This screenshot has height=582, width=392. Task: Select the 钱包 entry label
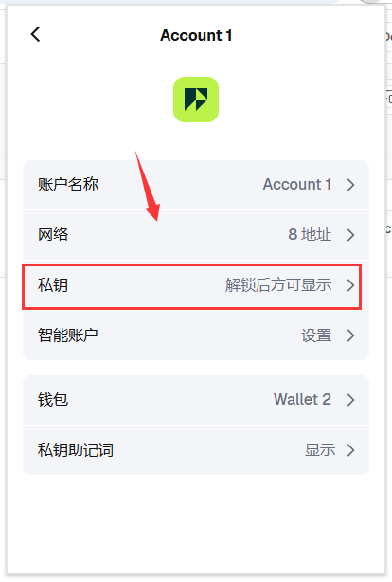point(53,400)
